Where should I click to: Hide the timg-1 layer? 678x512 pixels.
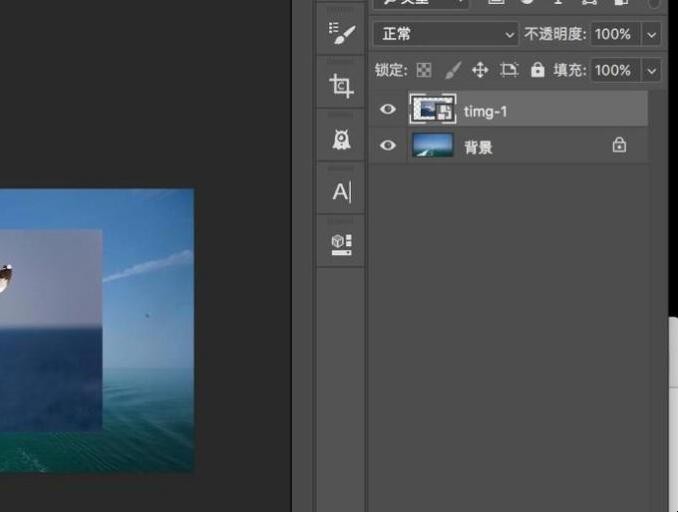click(388, 110)
